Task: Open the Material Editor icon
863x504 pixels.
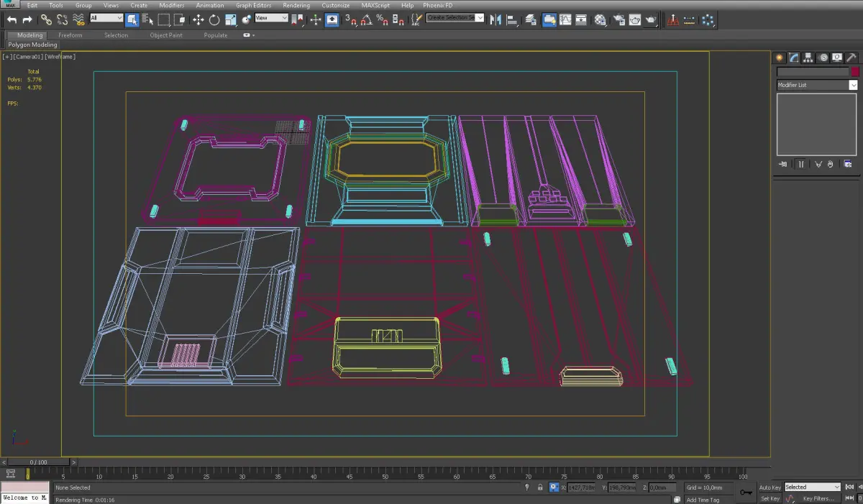Action: click(600, 20)
